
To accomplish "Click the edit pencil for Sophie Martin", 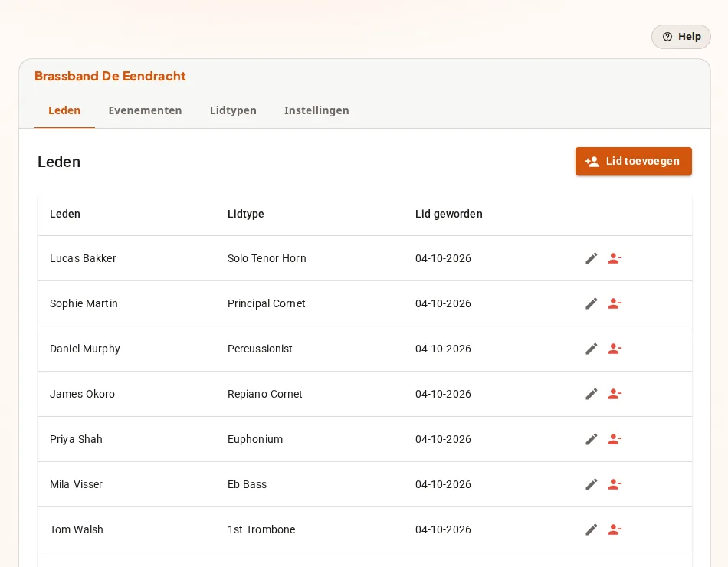I will click(x=591, y=303).
